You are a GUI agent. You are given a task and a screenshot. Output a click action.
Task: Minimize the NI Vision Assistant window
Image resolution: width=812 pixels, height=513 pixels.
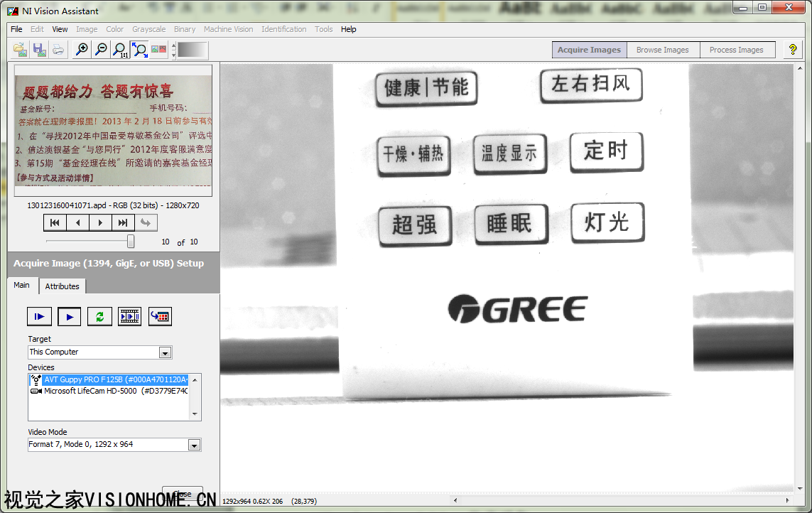coord(743,7)
